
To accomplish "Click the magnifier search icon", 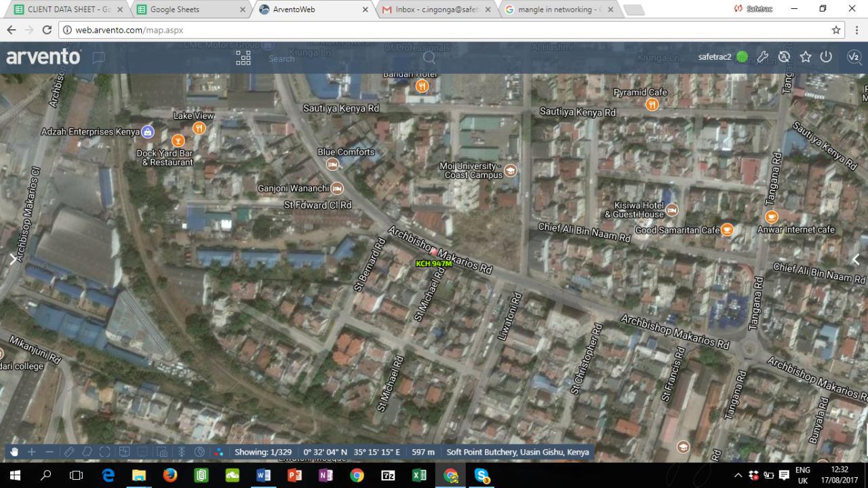I will (429, 58).
